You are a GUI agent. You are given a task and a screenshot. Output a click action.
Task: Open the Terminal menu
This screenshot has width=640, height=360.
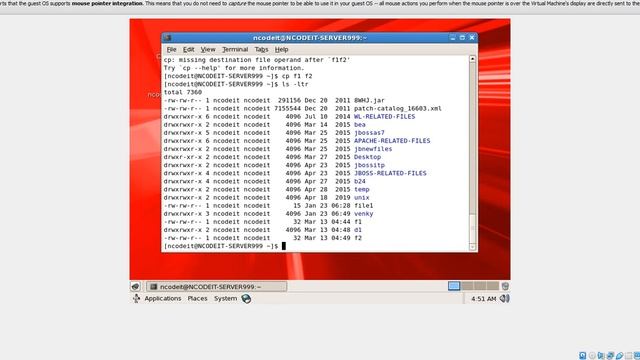click(x=235, y=49)
